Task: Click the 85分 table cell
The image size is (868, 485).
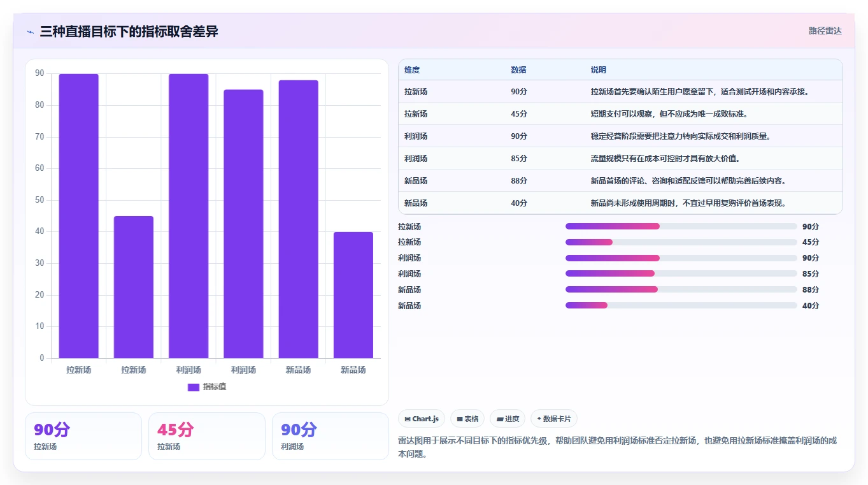Action: click(519, 159)
